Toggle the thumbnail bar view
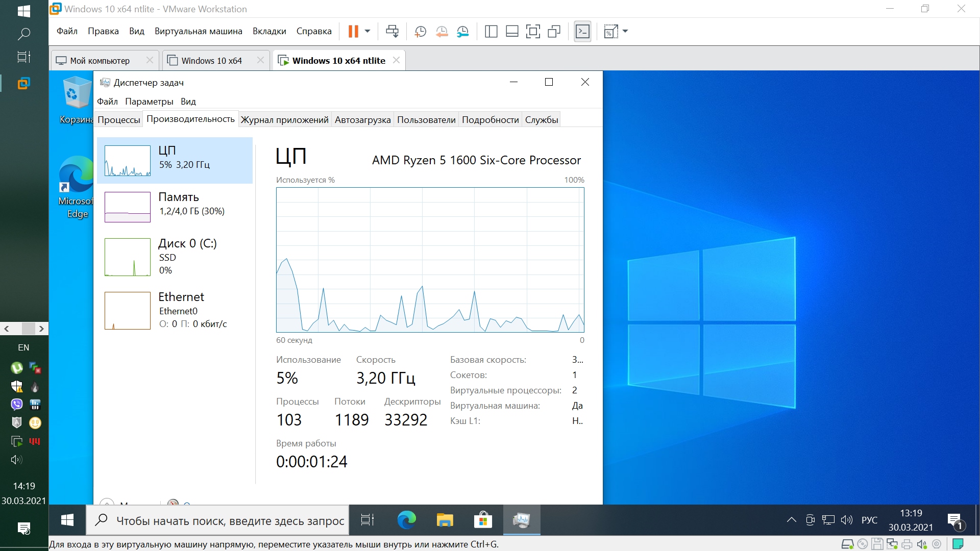Image resolution: width=980 pixels, height=551 pixels. 512,32
